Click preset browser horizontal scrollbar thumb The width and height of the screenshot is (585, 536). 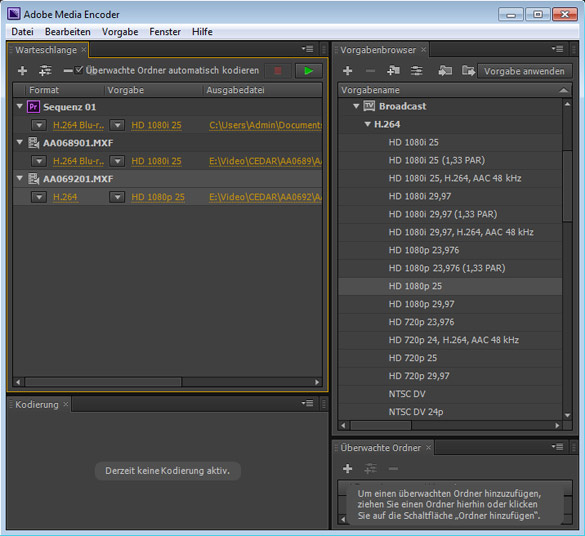click(381, 425)
